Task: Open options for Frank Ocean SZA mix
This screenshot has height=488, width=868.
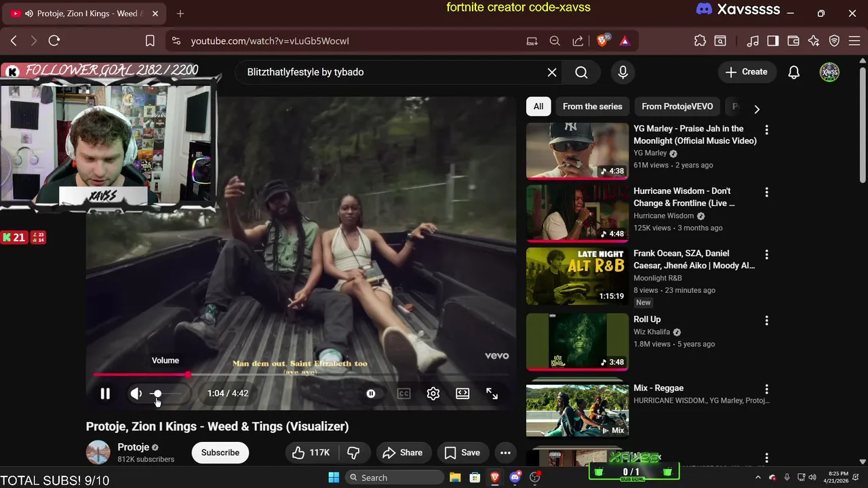Action: [767, 255]
